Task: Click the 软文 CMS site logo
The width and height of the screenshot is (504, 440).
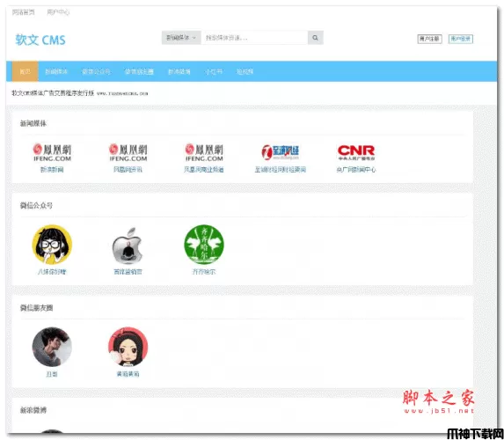Action: (x=40, y=40)
